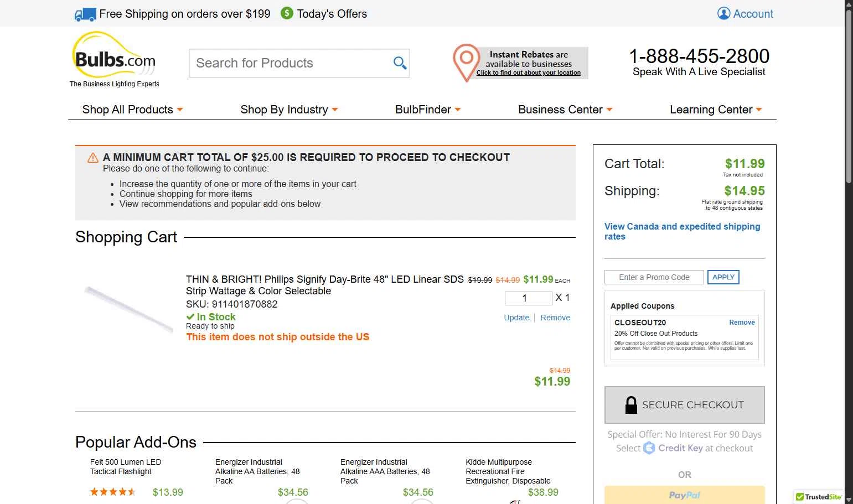The width and height of the screenshot is (853, 504).
Task: Open Energizer Industrial Alkaline AAA Batteries add-on
Action: click(x=385, y=471)
